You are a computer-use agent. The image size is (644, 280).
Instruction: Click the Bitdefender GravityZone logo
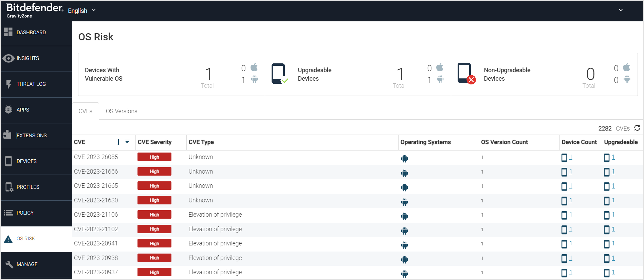(x=35, y=11)
